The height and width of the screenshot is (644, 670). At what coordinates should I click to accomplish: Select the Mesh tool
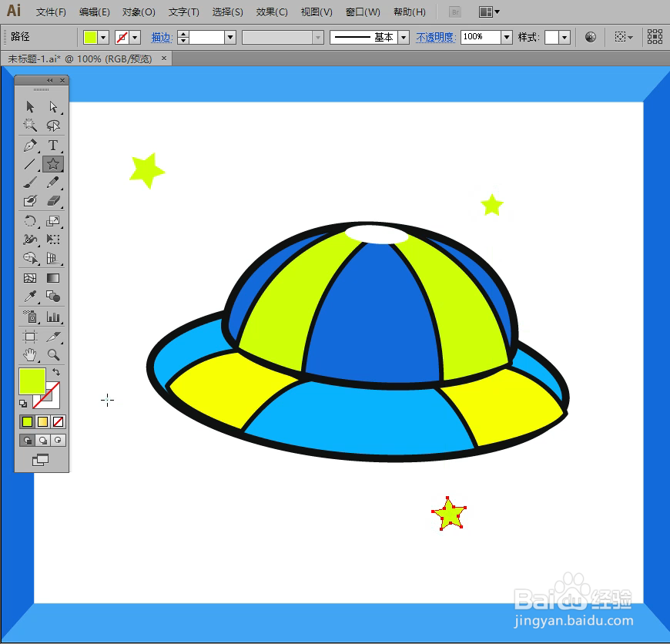[x=30, y=278]
